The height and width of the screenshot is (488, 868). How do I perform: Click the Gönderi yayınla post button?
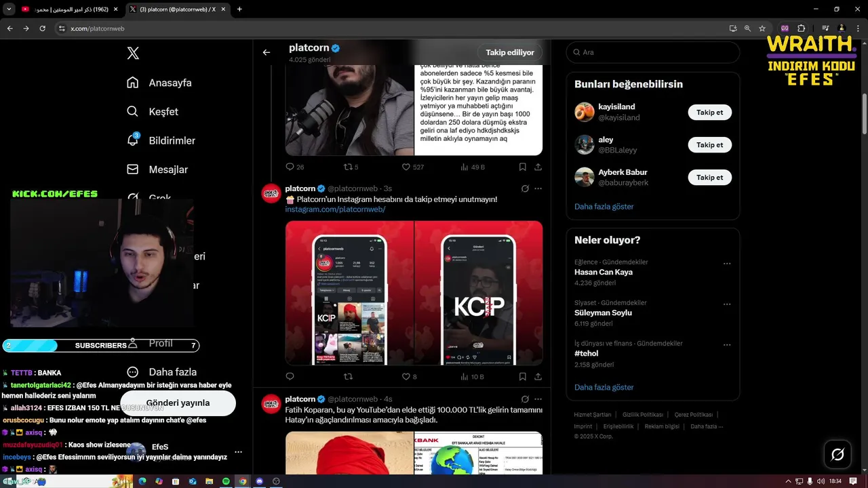pos(178,403)
